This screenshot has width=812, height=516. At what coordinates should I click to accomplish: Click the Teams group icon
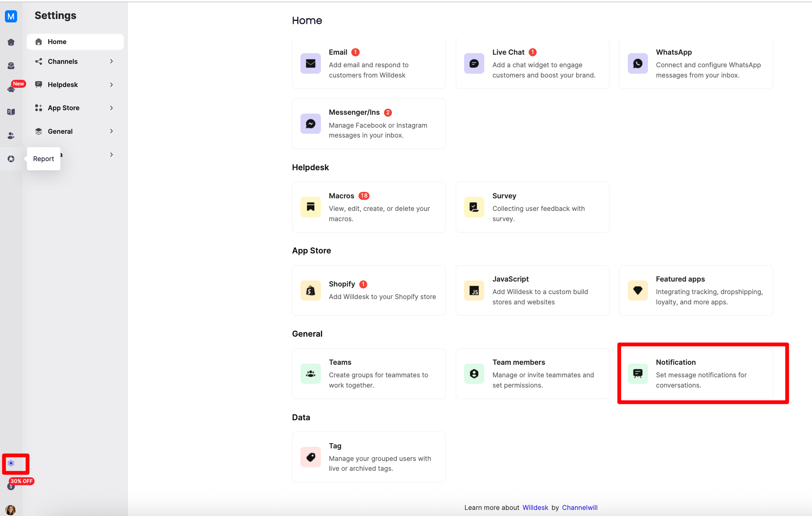click(x=311, y=374)
